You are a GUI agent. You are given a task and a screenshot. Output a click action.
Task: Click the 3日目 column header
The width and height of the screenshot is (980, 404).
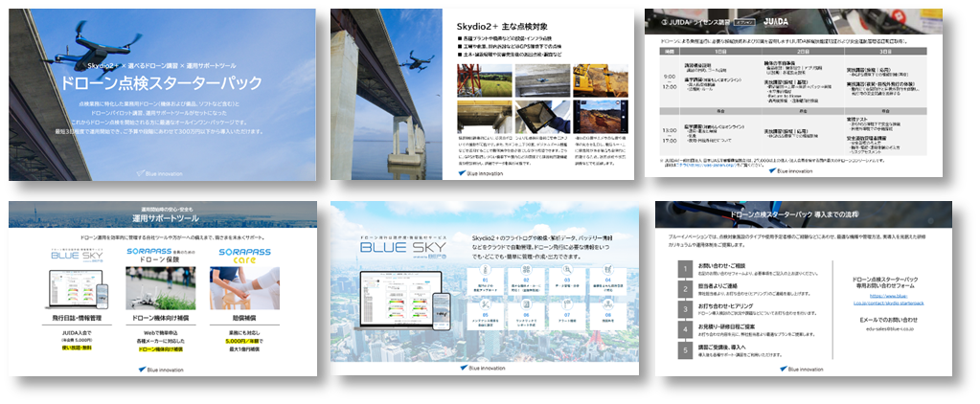(x=887, y=53)
